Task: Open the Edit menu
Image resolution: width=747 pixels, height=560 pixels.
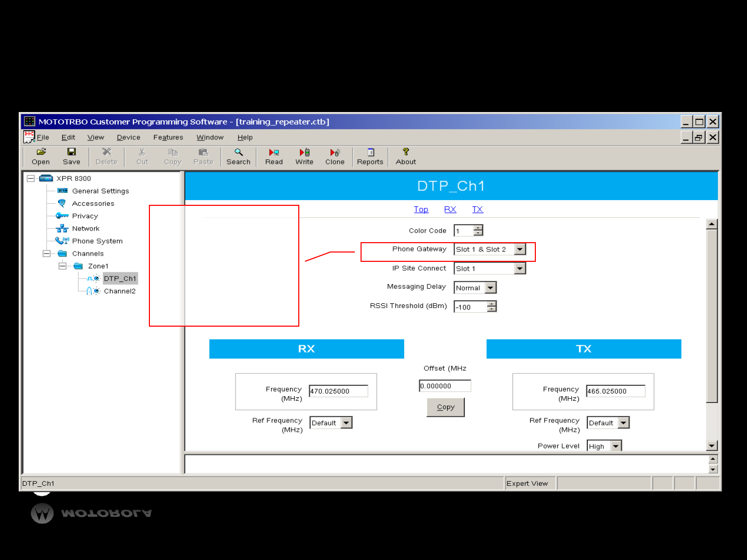Action: click(68, 137)
